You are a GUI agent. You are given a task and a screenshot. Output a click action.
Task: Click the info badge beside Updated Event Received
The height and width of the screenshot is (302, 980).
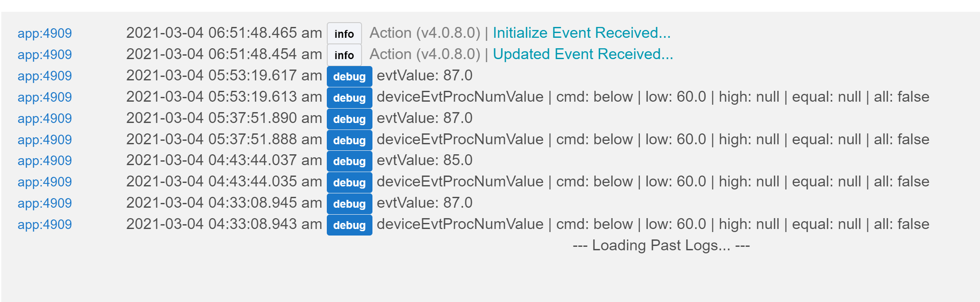pyautogui.click(x=344, y=55)
